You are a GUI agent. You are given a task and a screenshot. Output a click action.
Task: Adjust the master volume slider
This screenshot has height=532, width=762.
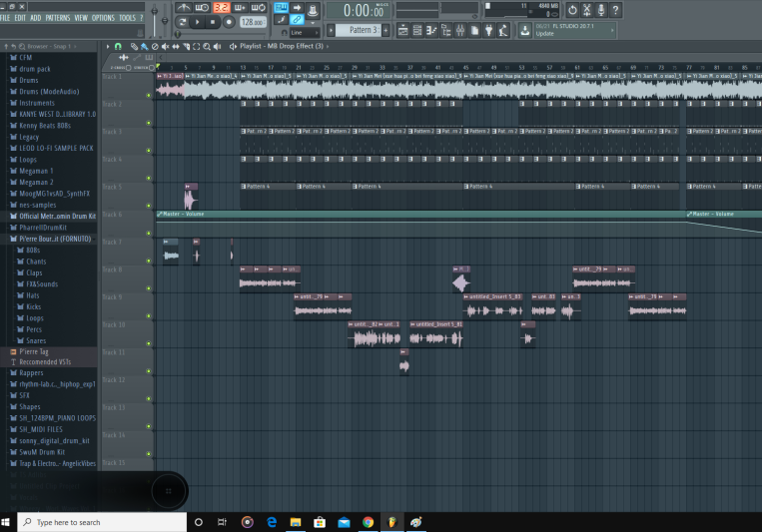click(x=155, y=19)
